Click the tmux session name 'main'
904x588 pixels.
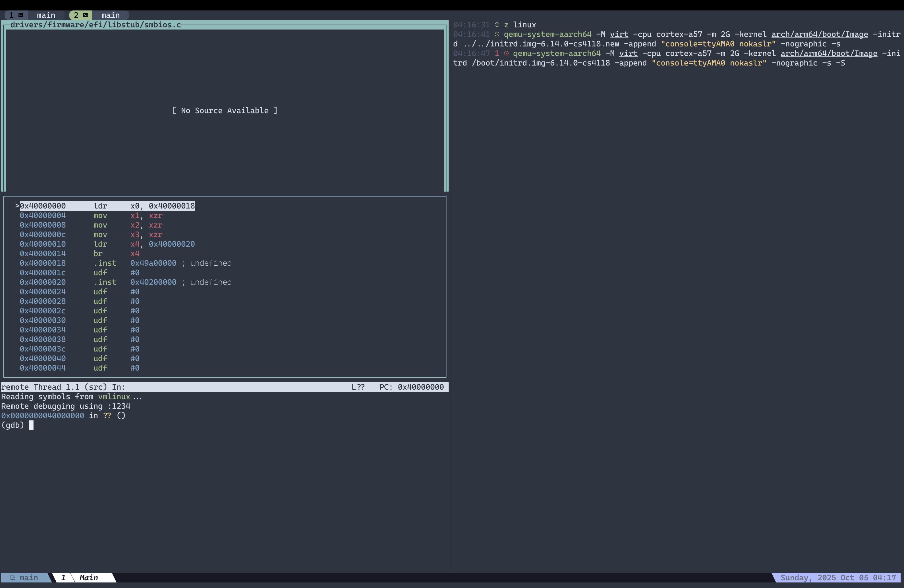coord(29,577)
